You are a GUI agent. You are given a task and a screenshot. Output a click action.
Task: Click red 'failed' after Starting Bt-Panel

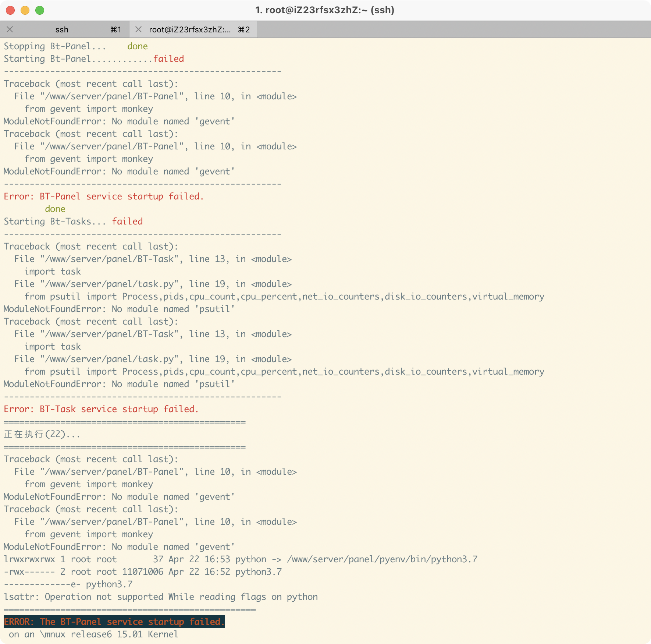[x=168, y=59]
